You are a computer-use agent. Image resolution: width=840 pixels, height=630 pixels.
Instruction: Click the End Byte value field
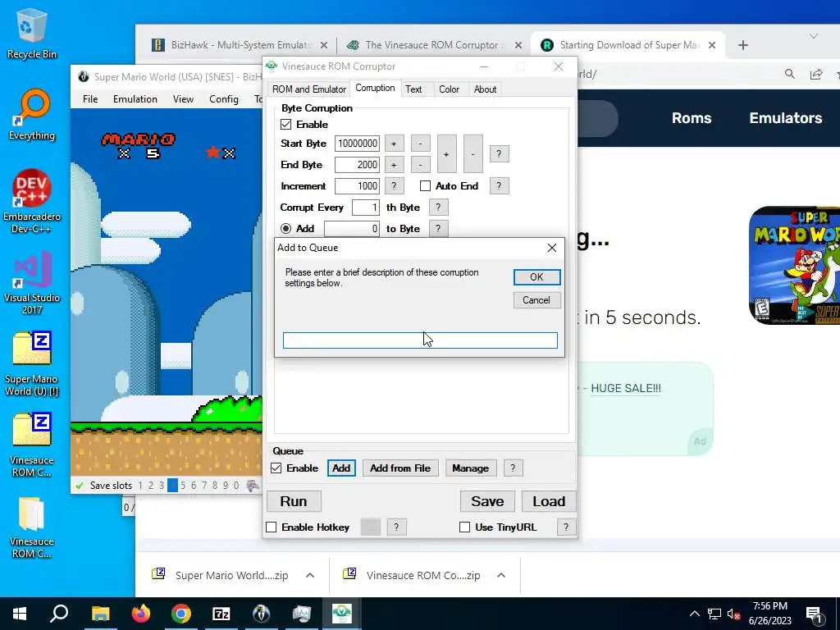tap(358, 165)
